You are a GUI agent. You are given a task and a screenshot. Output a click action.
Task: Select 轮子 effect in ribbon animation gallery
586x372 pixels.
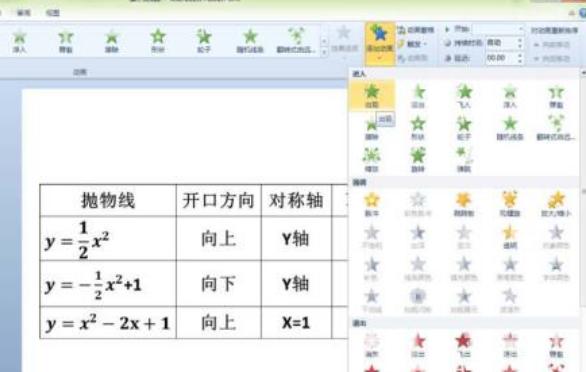click(204, 41)
